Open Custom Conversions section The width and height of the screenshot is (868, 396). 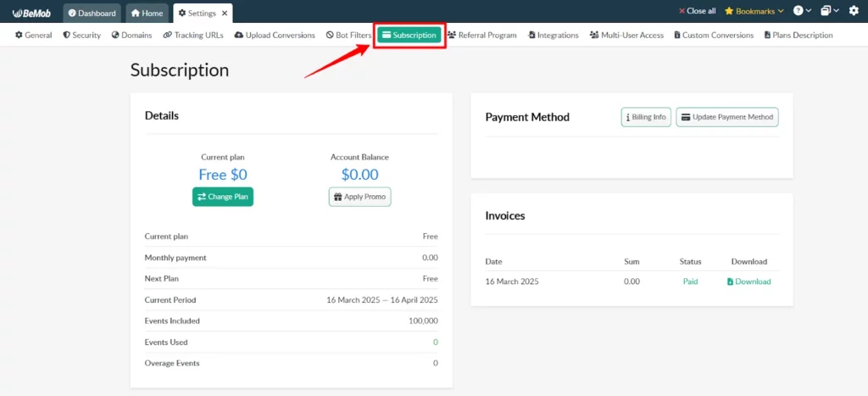tap(714, 35)
